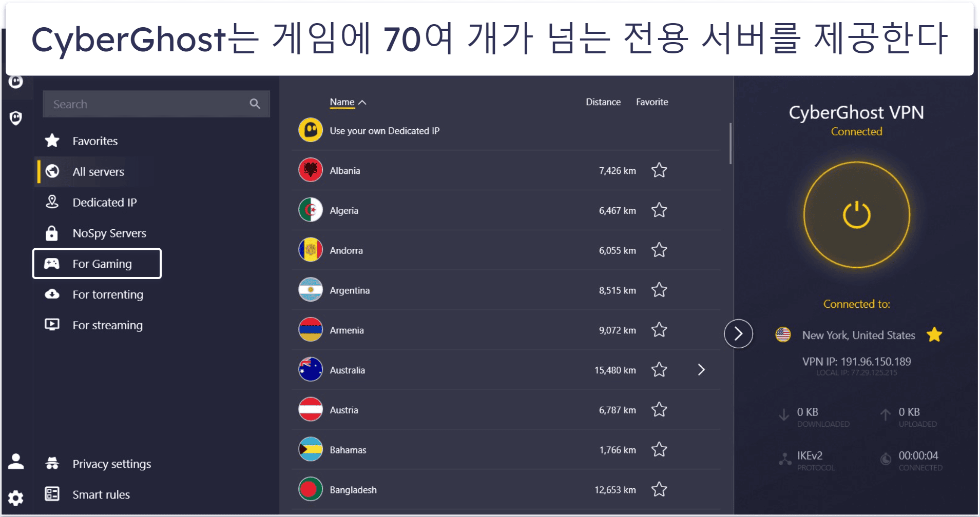
Task: Sort servers by Favorite column
Action: pyautogui.click(x=652, y=102)
